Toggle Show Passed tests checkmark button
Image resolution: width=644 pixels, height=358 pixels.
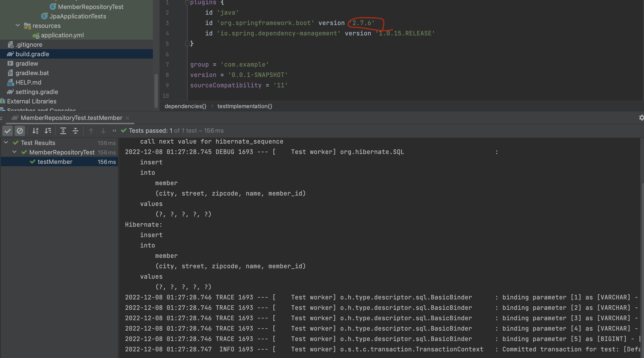[x=8, y=131]
